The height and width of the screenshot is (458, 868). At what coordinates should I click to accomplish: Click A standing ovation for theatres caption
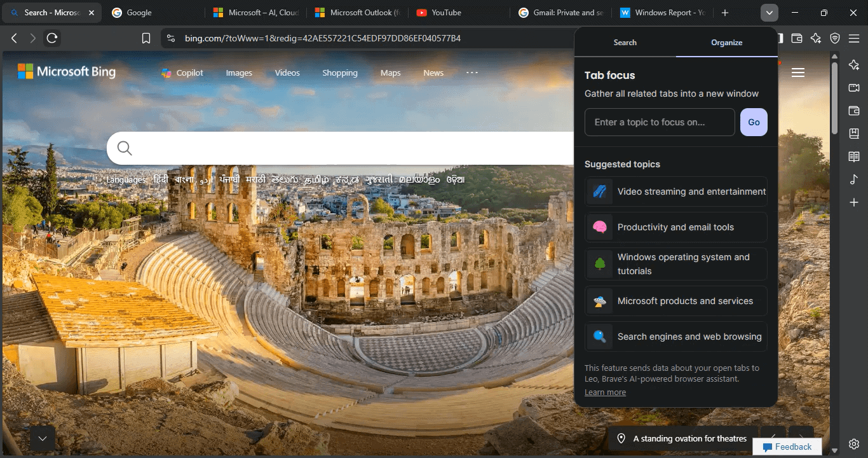click(689, 438)
